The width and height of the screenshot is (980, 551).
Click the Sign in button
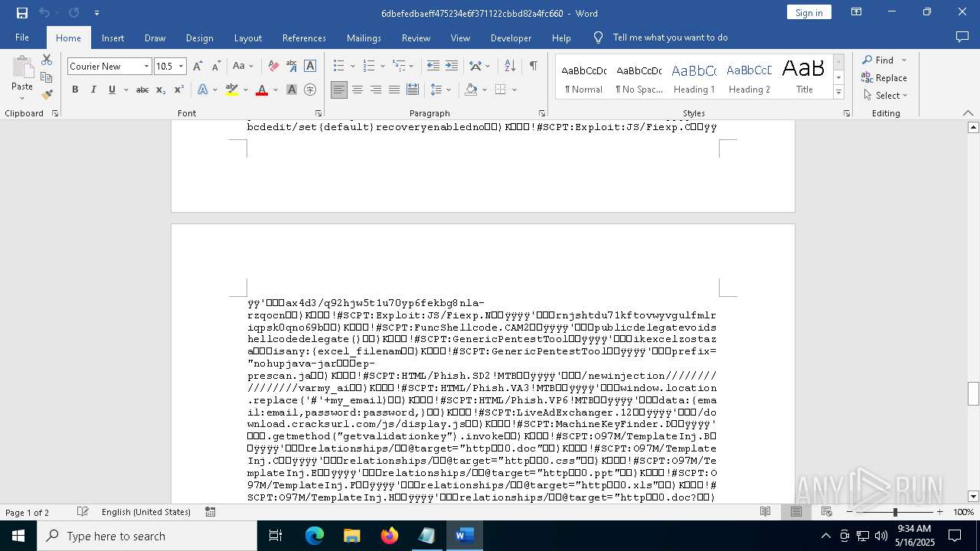click(x=808, y=12)
